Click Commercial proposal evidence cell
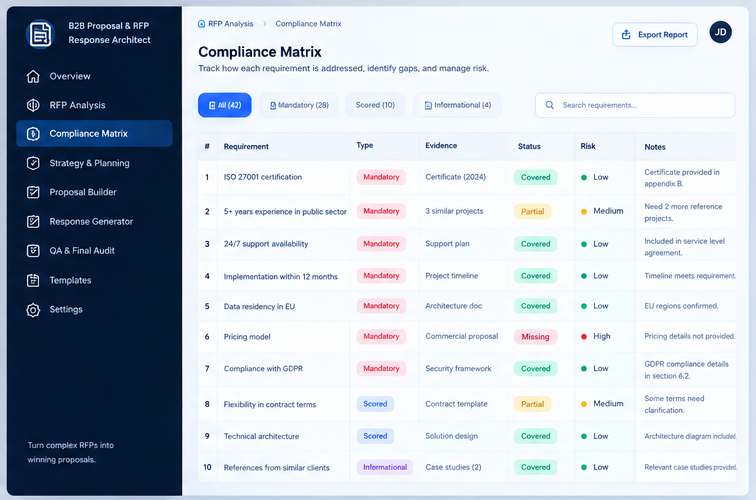The height and width of the screenshot is (500, 756). 461,336
